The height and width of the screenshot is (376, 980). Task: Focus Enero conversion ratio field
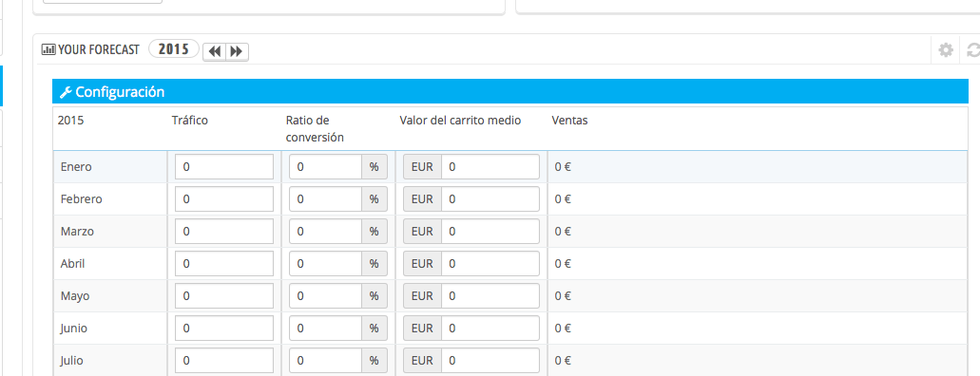(326, 167)
